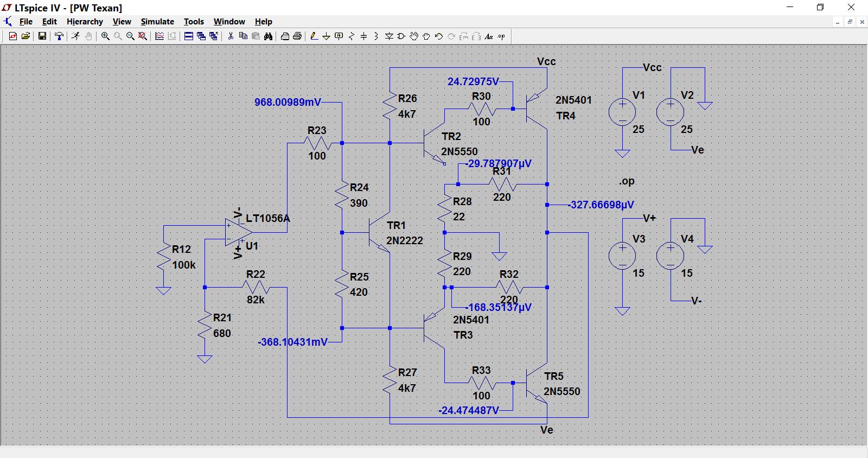
Task: Place a Ground symbol from toolbar
Action: 326,36
